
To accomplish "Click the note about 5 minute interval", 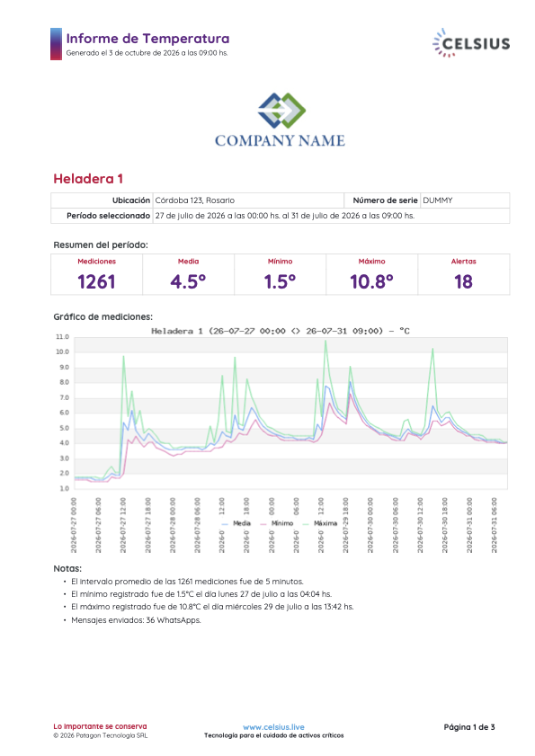I will click(x=187, y=582).
